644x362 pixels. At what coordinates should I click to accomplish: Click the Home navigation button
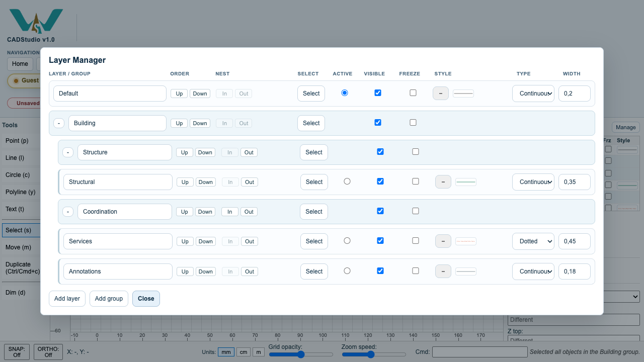coord(20,64)
